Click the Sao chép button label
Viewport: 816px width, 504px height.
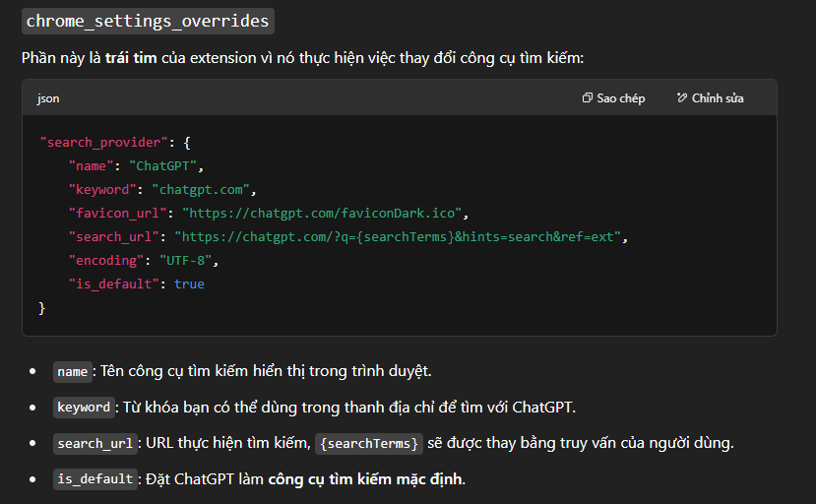point(621,97)
